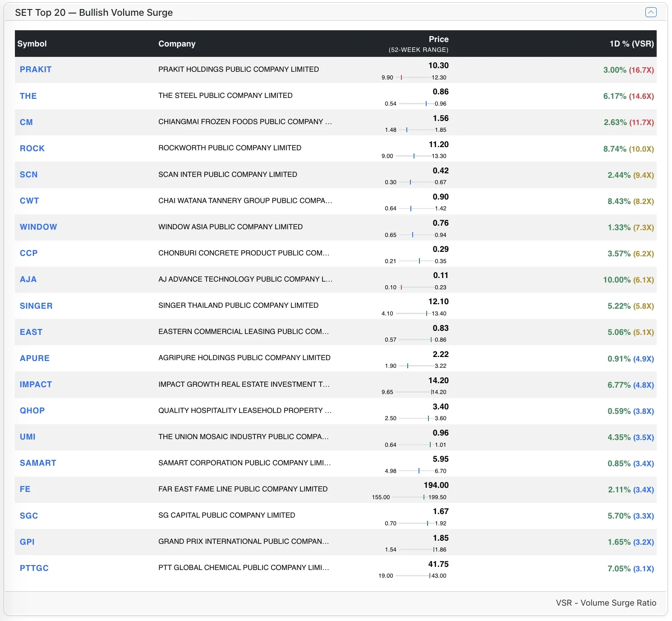Open APURE stock symbol link
672x621 pixels.
tap(35, 358)
